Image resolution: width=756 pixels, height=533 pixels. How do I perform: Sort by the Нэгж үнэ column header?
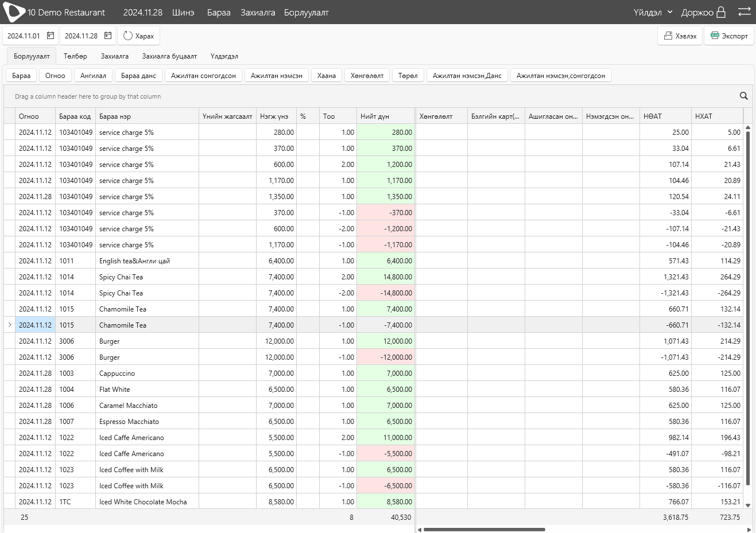276,116
